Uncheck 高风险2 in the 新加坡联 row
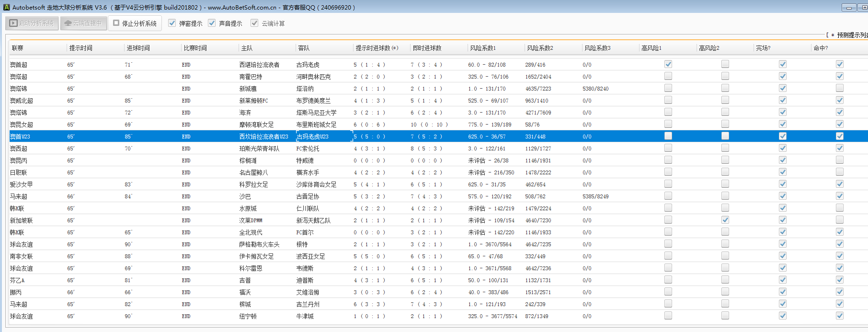 725,220
